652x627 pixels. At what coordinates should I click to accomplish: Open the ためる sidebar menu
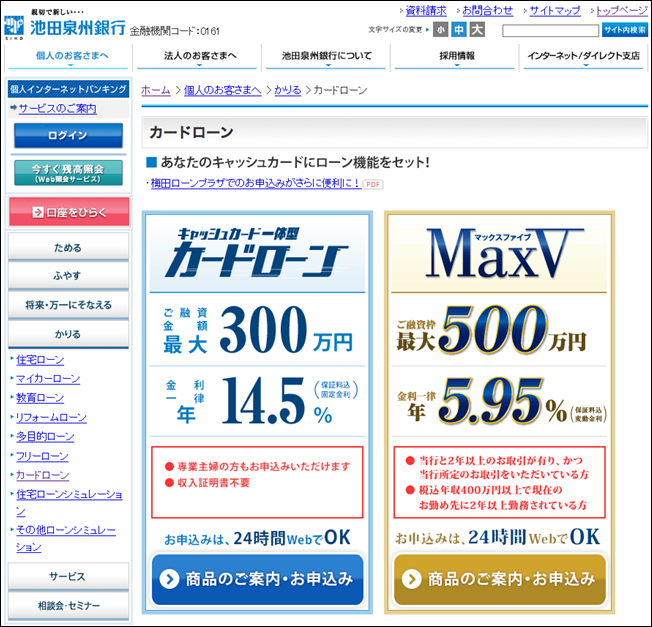(68, 247)
